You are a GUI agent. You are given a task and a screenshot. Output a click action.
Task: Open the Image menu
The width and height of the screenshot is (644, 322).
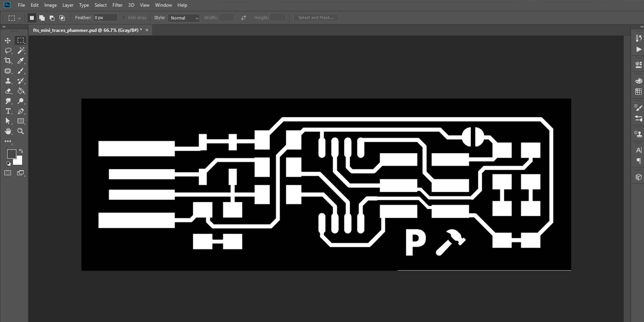[x=50, y=5]
